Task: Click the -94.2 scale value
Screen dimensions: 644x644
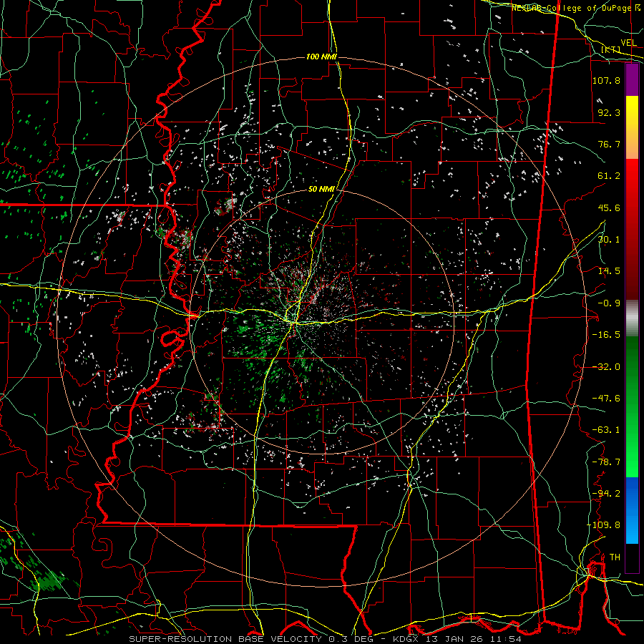Action: pyautogui.click(x=606, y=494)
